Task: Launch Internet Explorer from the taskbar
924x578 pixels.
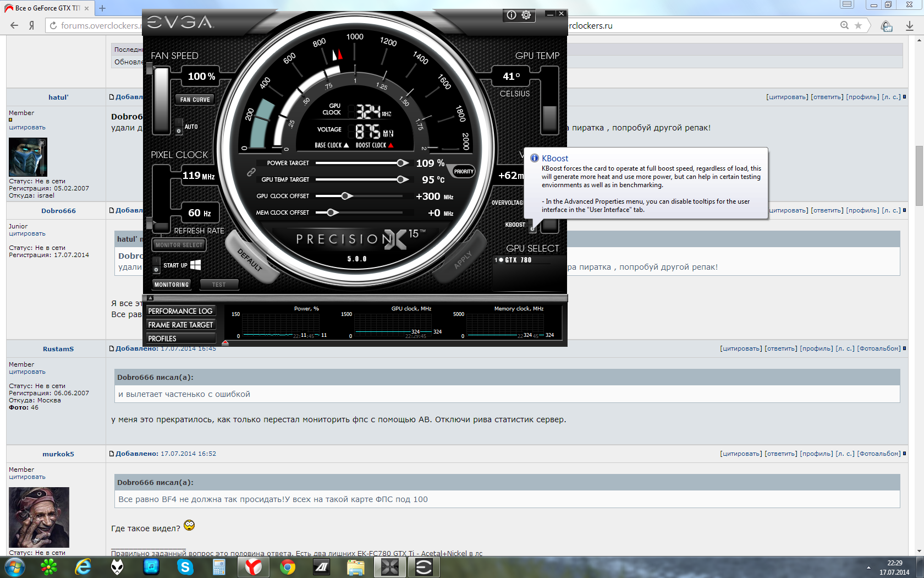Action: click(83, 566)
